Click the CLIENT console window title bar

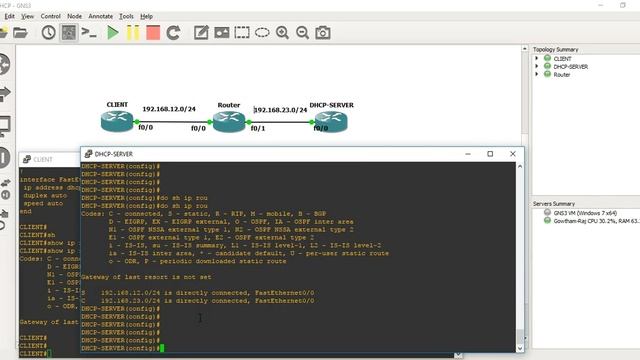pyautogui.click(x=49, y=159)
